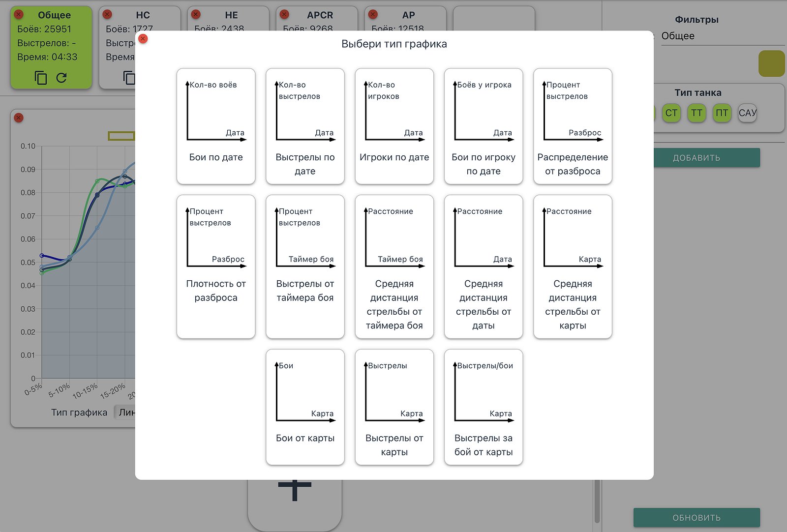
Task: Choose the 'Бои от карты' chart type
Action: tap(305, 407)
